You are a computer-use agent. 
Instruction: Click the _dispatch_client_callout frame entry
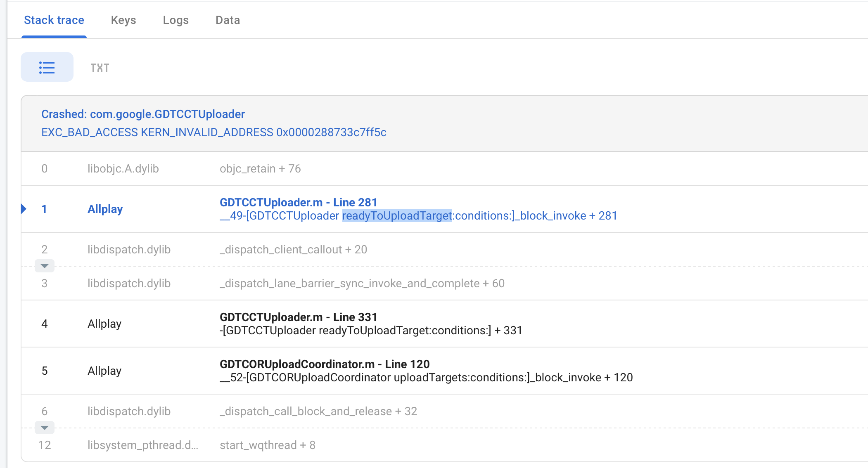(x=293, y=249)
